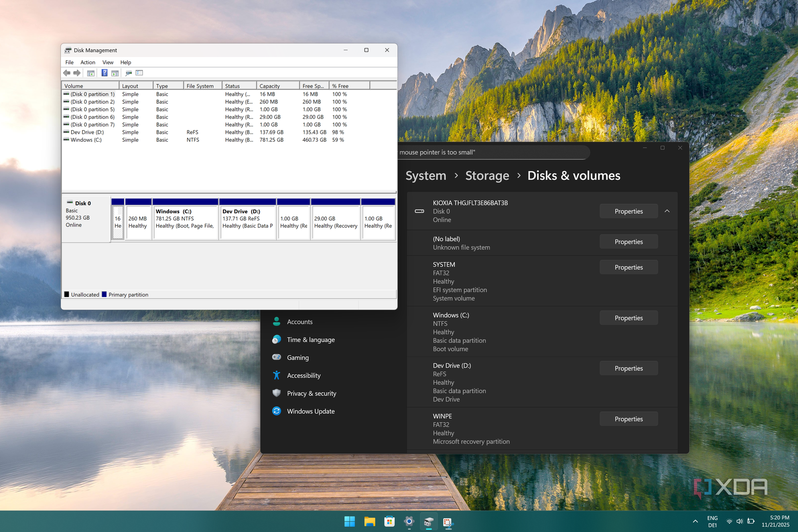The width and height of the screenshot is (798, 532).
Task: Open Snipping Tool from the taskbar
Action: coord(448,521)
